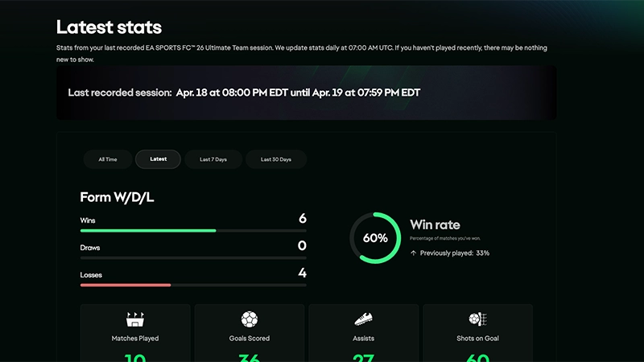Screen dimensions: 644x362
Task: Click the Form W/D/L heading
Action: tap(117, 197)
